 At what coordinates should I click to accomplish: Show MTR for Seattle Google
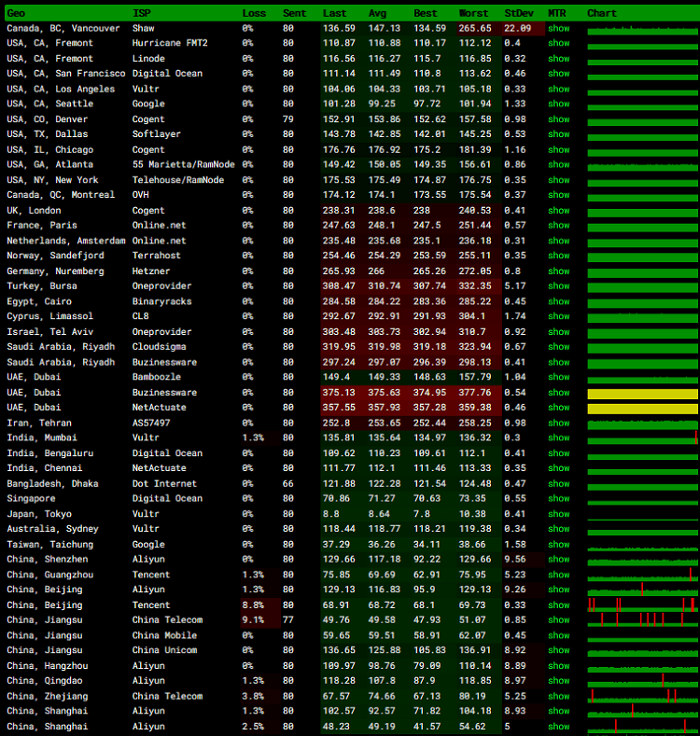[558, 104]
